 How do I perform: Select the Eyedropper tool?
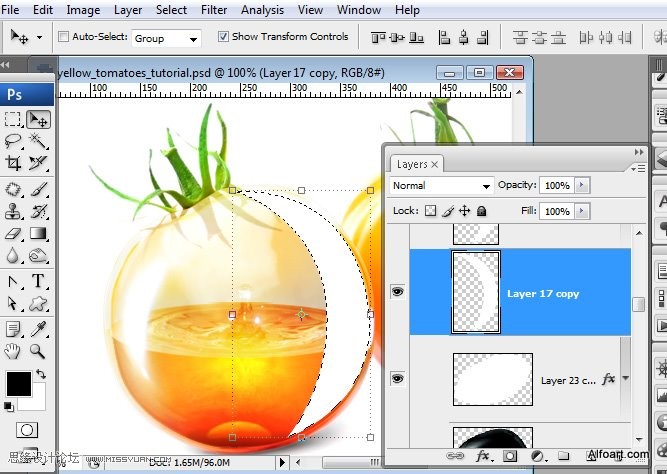38,329
